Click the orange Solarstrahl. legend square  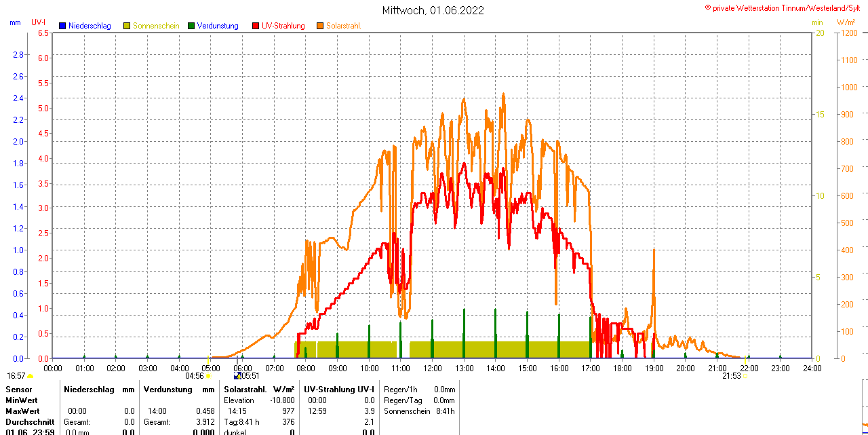(x=320, y=26)
